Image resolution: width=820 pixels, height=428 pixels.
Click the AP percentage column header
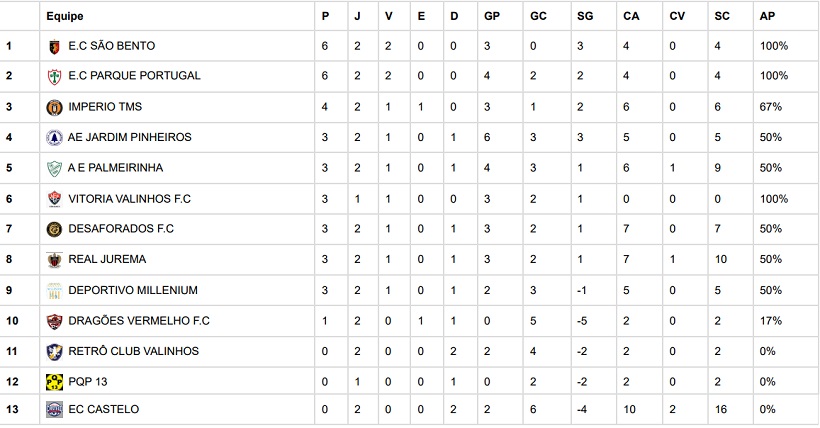point(767,16)
